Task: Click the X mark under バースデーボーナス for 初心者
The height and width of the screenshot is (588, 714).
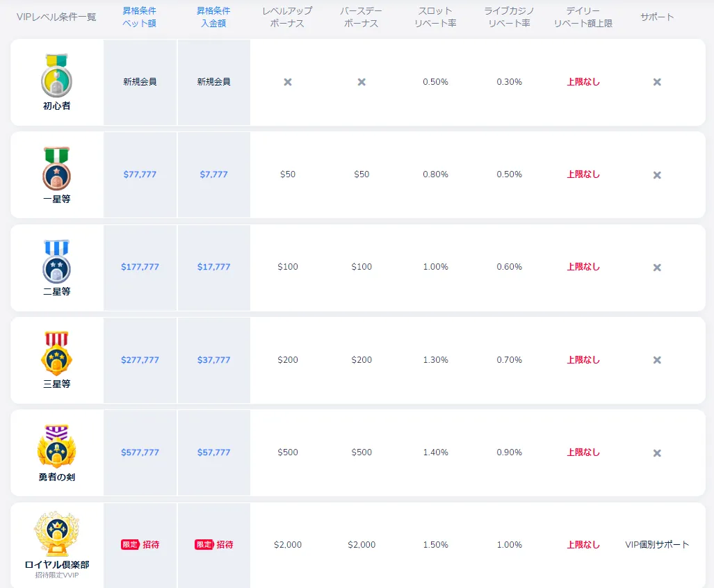Action: pyautogui.click(x=362, y=82)
